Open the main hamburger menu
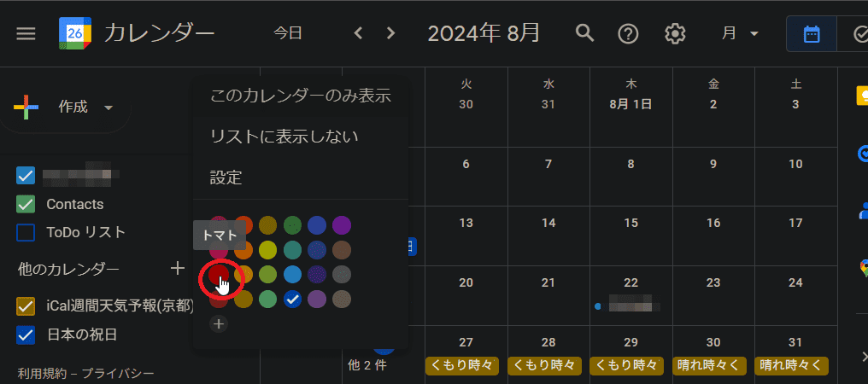Viewport: 868px width, 384px height. 26,33
